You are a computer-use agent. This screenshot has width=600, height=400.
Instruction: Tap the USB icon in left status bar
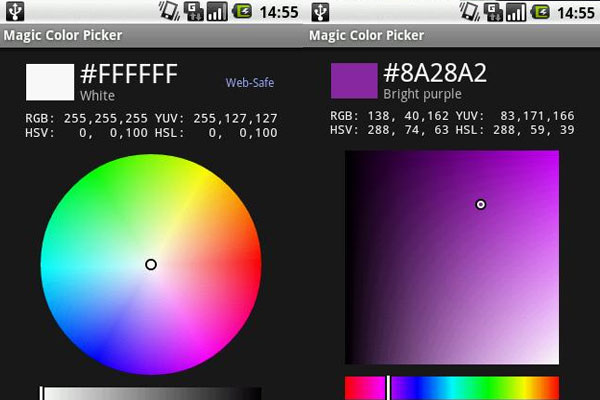[x=15, y=11]
